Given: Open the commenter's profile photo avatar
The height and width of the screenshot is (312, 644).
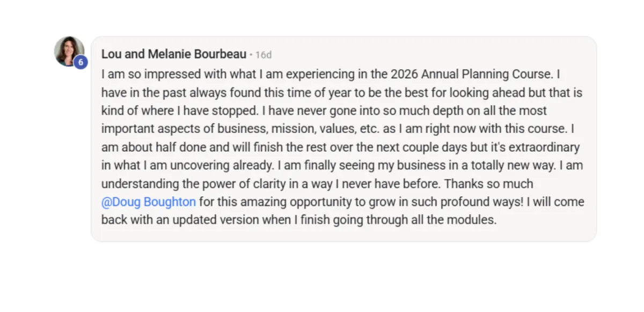Looking at the screenshot, I should (69, 52).
